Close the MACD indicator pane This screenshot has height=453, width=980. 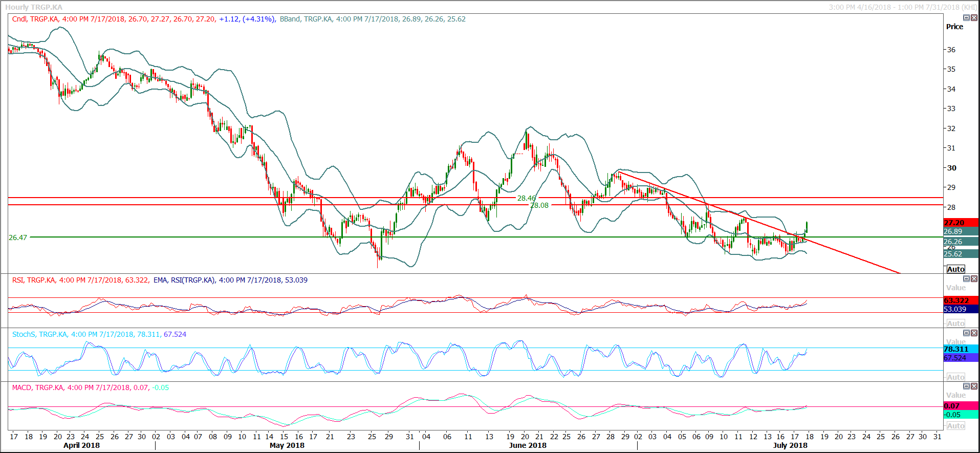click(x=974, y=386)
